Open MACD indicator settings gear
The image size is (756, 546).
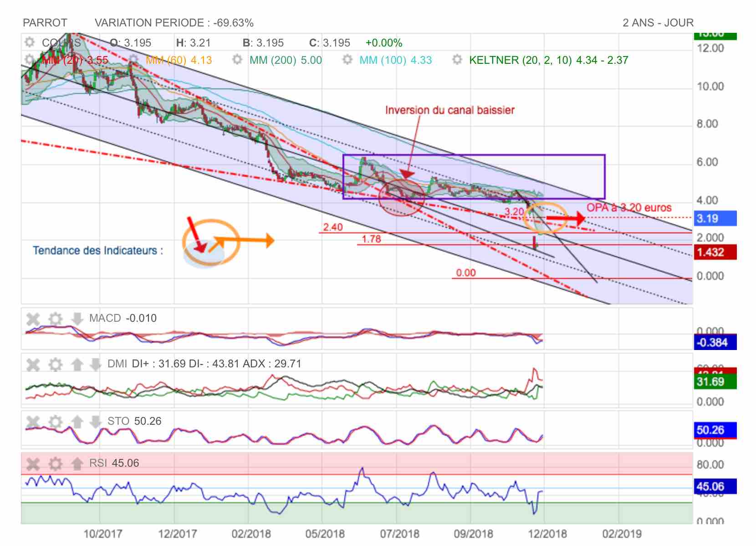coord(56,319)
